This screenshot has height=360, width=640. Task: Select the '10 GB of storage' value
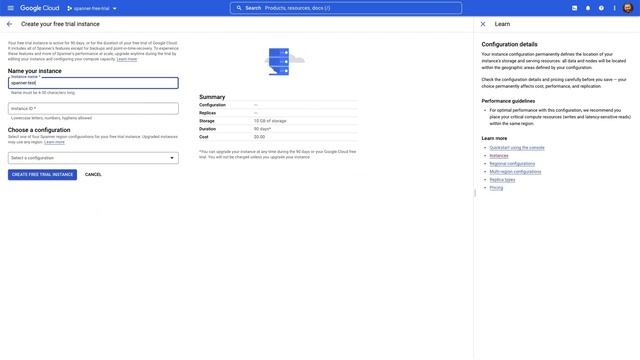click(270, 121)
